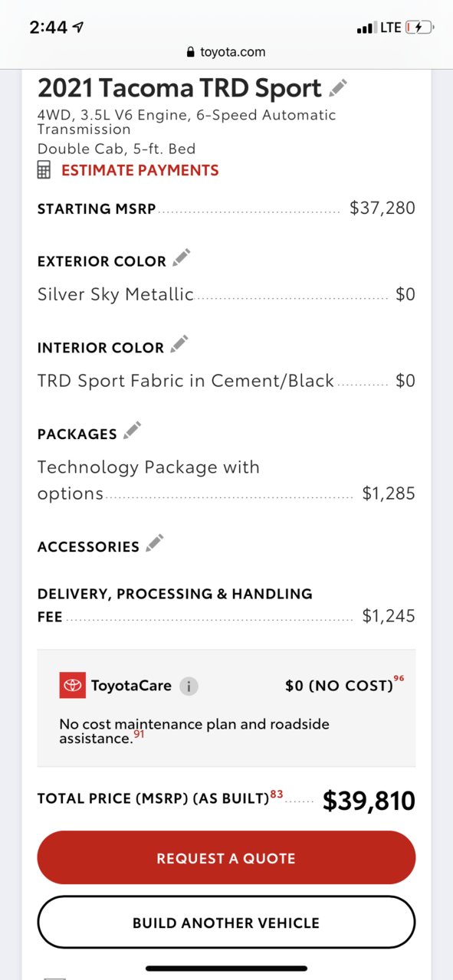Viewport: 453px width, 980px height.
Task: Tap the calculator icon for payment estimates
Action: 44,170
